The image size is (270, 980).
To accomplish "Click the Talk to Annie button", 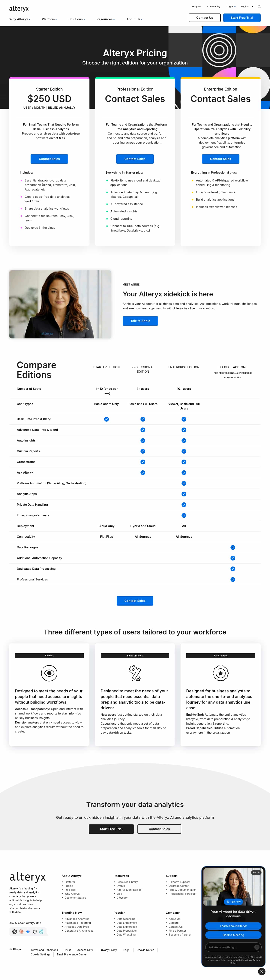I will [x=140, y=321].
